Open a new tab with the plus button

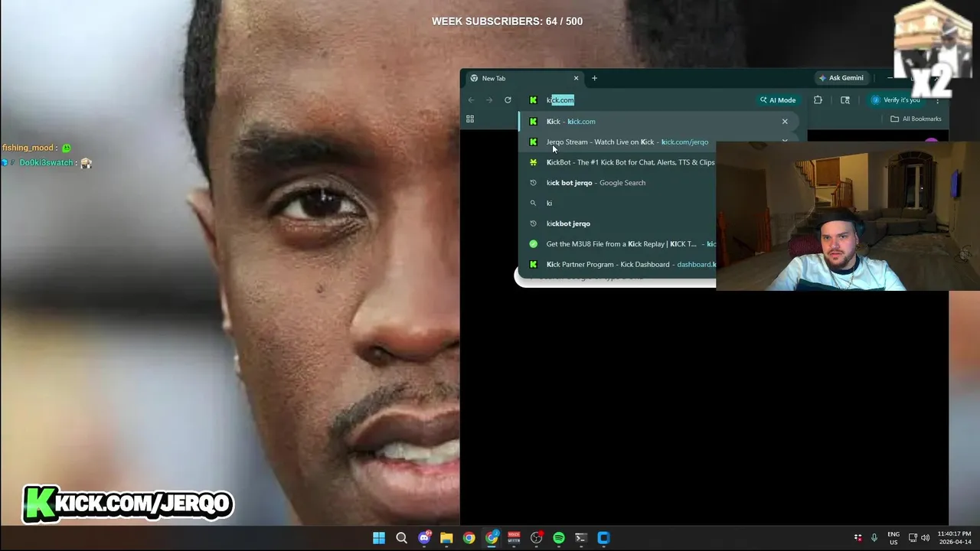coord(594,78)
